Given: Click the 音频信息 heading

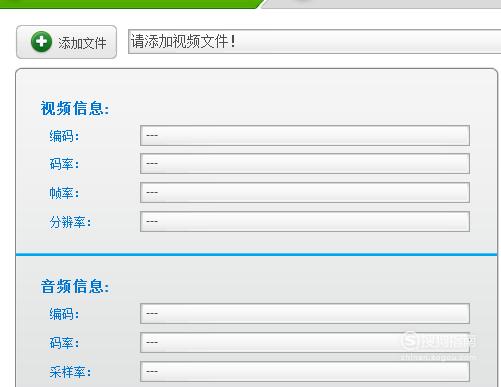Looking at the screenshot, I should (75, 286).
